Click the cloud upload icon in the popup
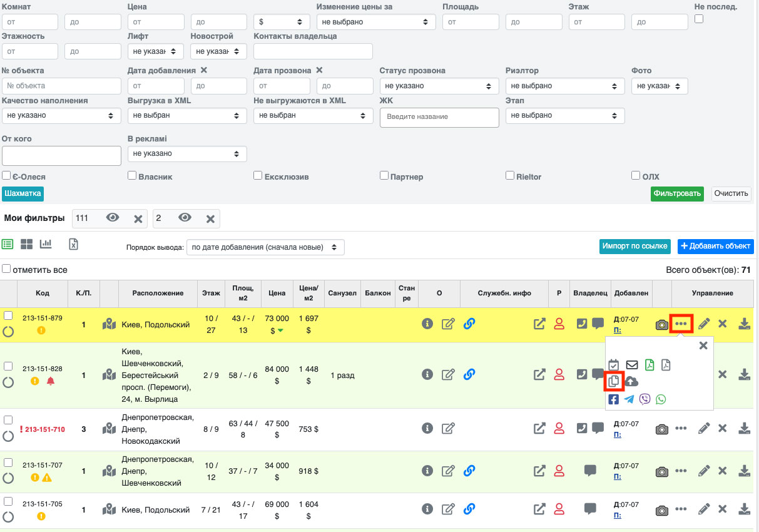Viewport: 759px width, 532px height. (x=631, y=381)
